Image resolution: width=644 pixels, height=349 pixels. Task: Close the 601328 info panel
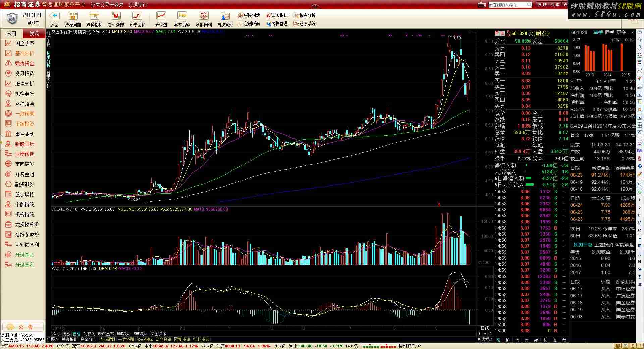click(633, 33)
